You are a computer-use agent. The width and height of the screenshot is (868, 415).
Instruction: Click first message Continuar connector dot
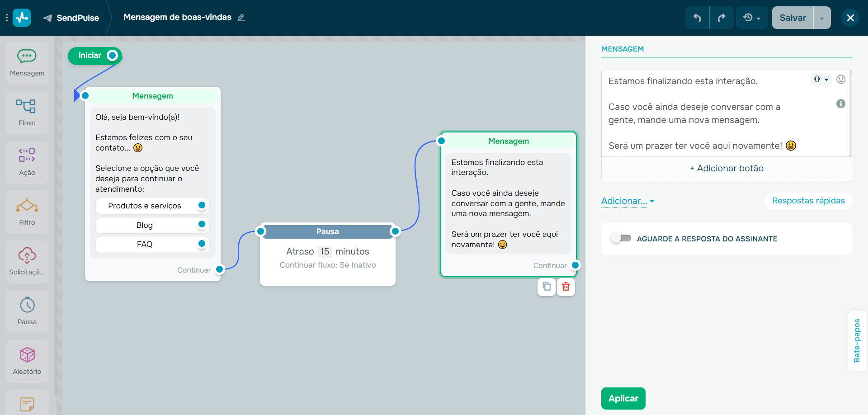pyautogui.click(x=220, y=269)
